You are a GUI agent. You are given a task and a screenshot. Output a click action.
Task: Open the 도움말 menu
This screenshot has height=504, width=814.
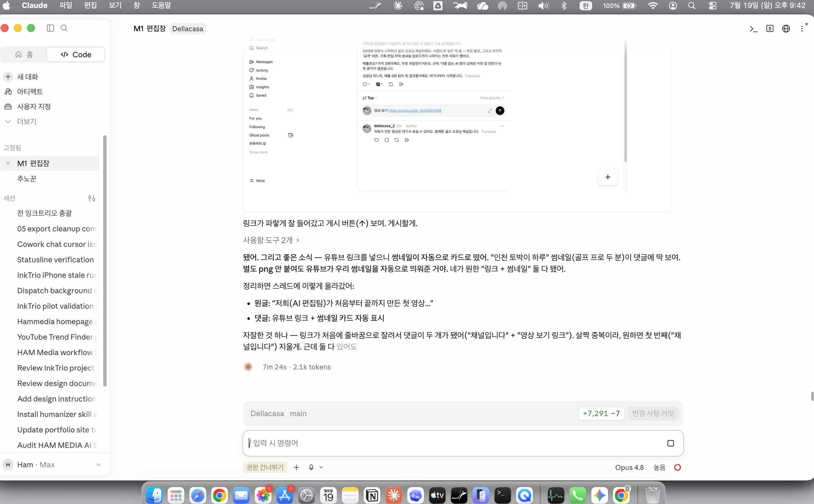[x=161, y=5]
